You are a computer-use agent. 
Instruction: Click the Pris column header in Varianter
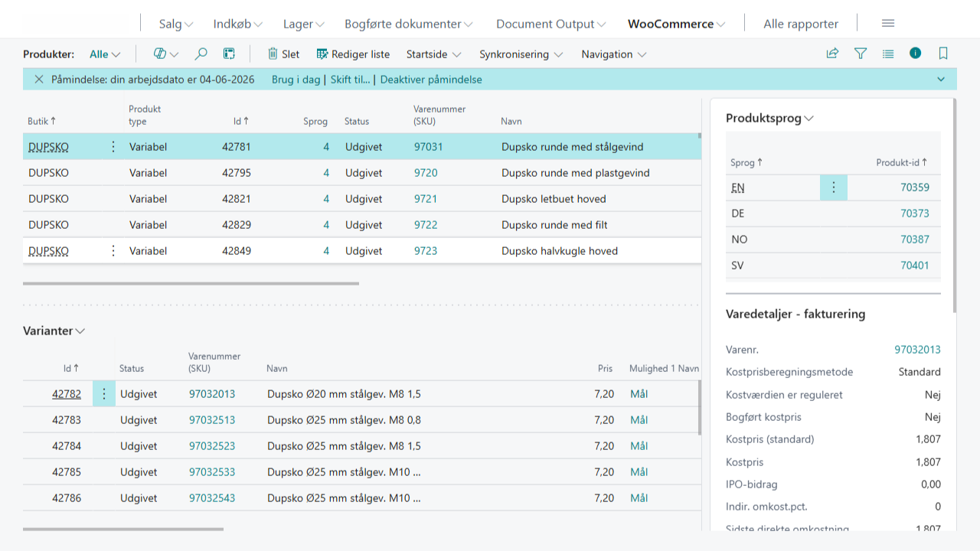[x=606, y=368]
